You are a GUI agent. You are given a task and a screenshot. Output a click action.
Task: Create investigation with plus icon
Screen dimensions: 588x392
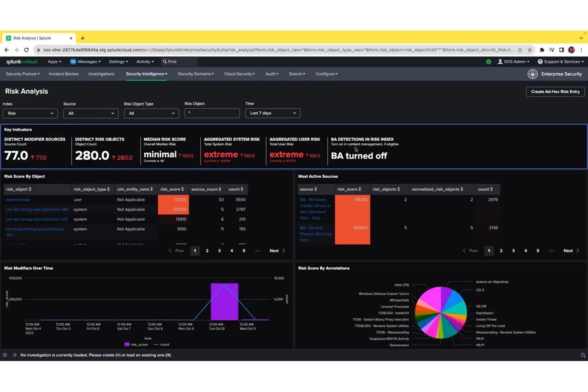click(15, 355)
